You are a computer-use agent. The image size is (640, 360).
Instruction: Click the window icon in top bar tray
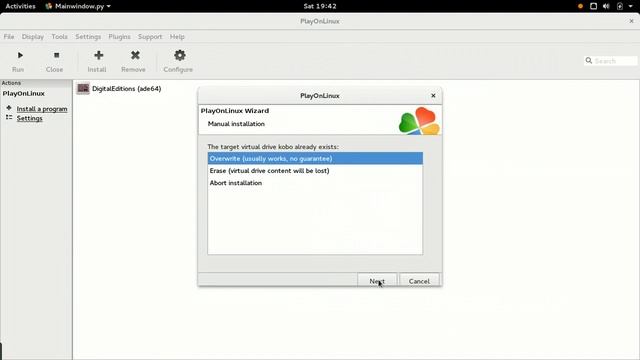[593, 6]
